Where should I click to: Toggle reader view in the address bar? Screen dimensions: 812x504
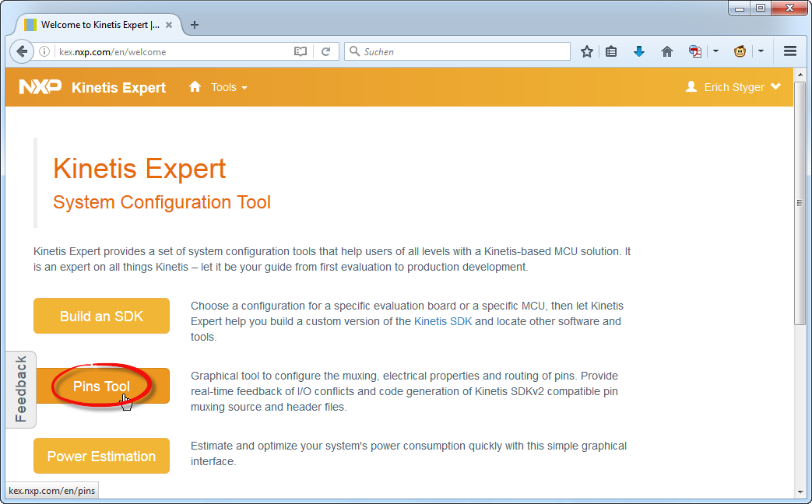click(x=301, y=52)
